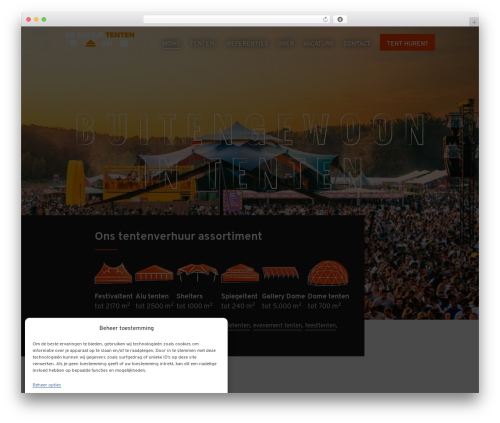
Task: Click the yellow minimize window button
Action: 36,20
